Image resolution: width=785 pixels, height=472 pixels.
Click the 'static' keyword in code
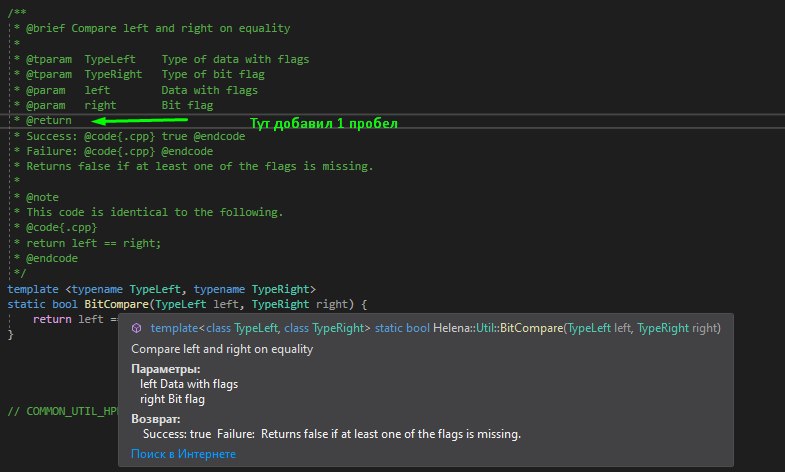[x=26, y=304]
